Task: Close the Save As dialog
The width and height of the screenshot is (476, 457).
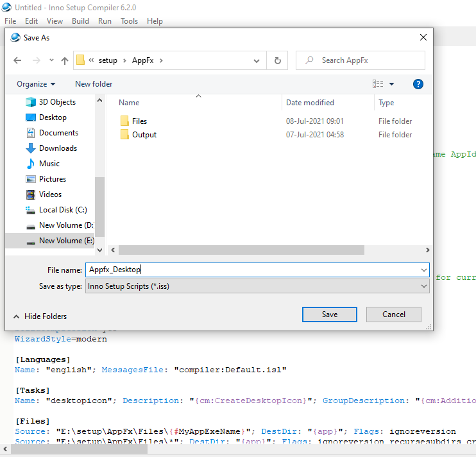Action: pyautogui.click(x=423, y=37)
